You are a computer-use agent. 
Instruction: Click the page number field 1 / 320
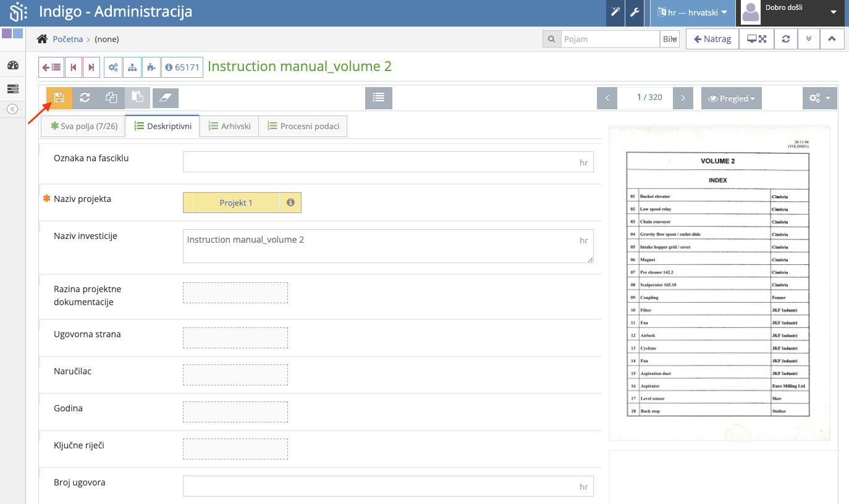(645, 98)
